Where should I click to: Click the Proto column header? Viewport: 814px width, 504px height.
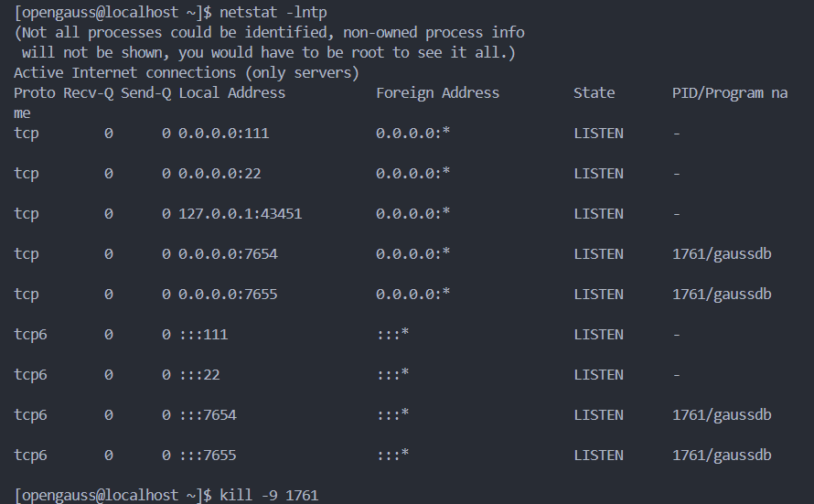coord(35,92)
